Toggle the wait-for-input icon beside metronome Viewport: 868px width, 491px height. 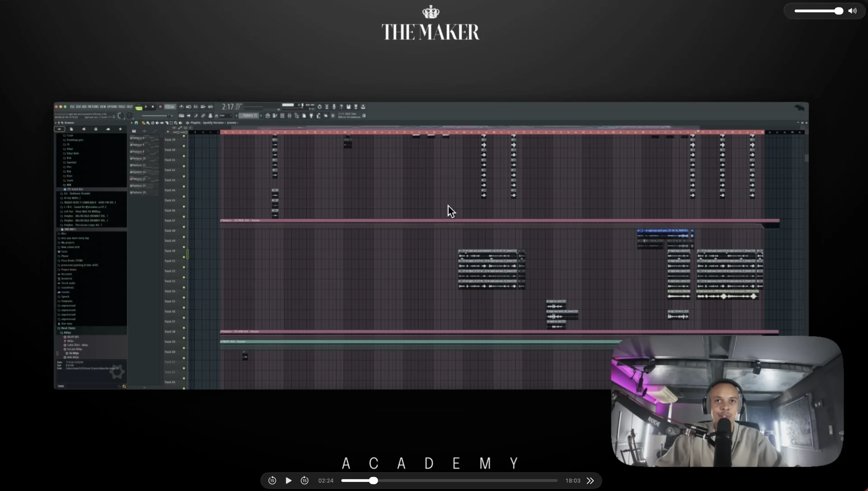(189, 107)
